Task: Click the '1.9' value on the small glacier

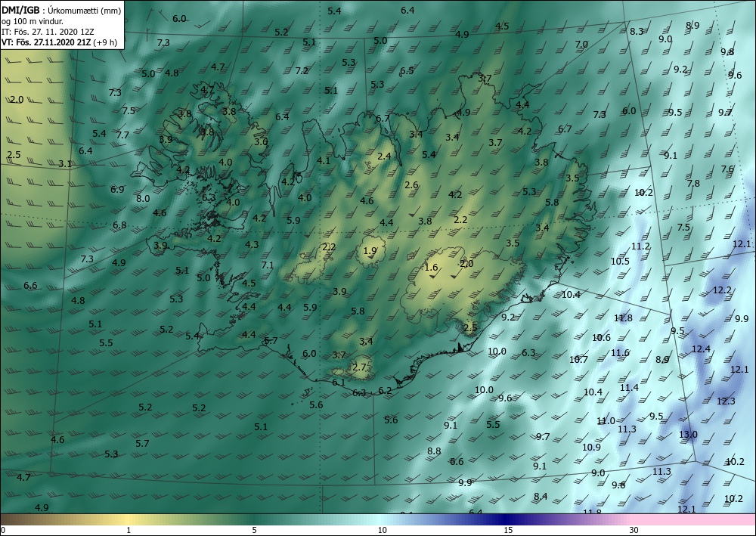Action: pyautogui.click(x=370, y=251)
